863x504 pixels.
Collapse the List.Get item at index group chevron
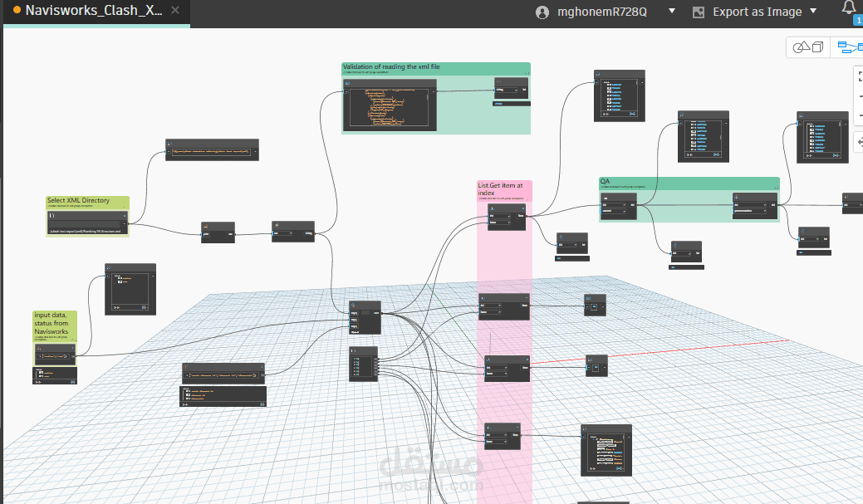click(x=528, y=198)
